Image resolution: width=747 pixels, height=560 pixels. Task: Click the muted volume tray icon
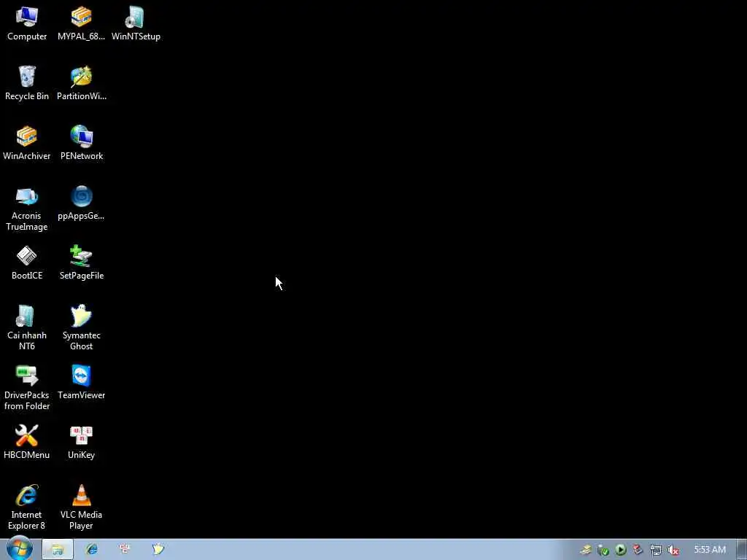673,551
